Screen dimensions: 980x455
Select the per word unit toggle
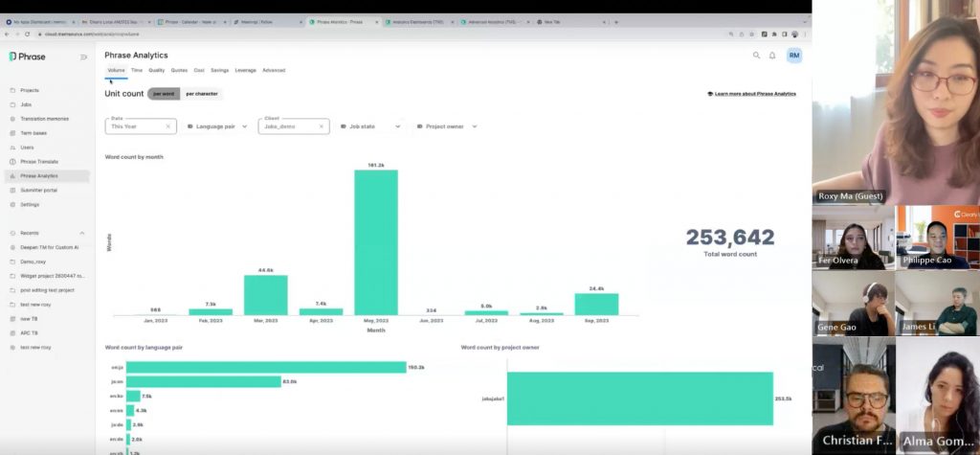(x=164, y=94)
